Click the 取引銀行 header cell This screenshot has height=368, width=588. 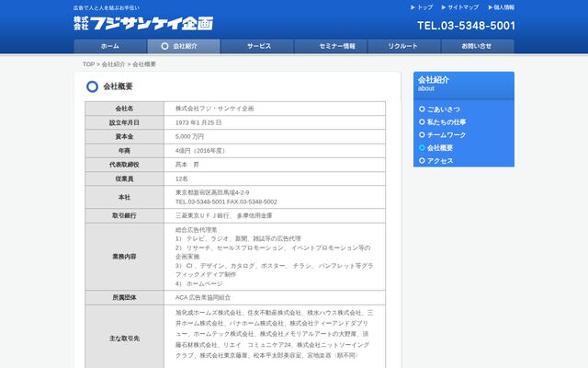point(125,215)
